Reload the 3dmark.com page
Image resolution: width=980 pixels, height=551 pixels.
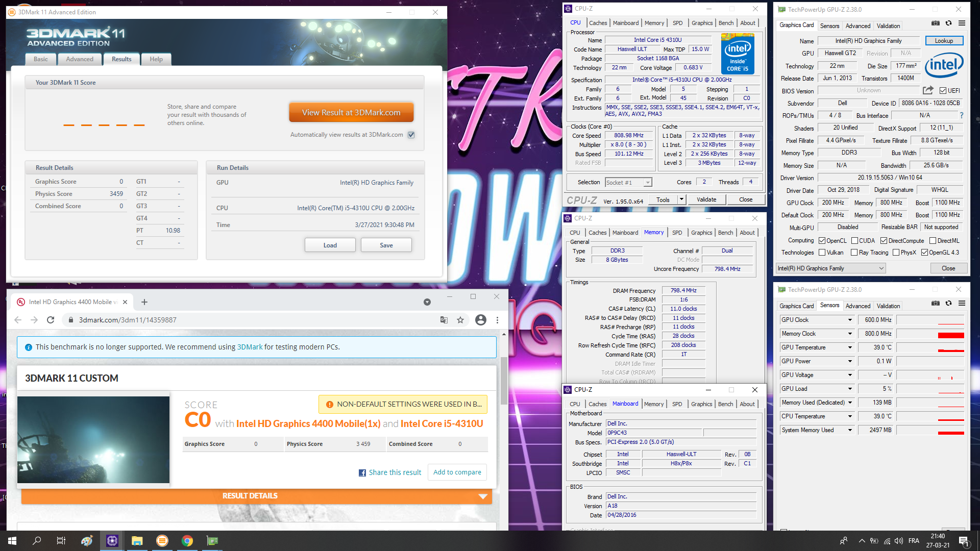[51, 320]
